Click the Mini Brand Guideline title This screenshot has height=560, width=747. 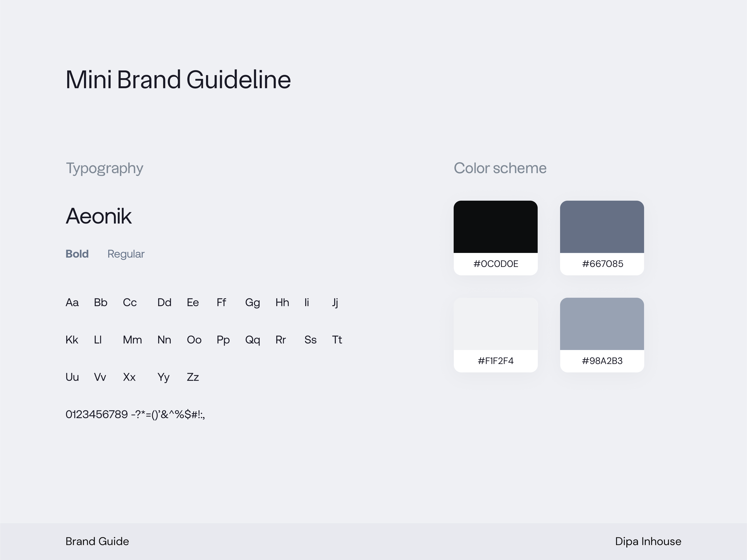click(178, 80)
